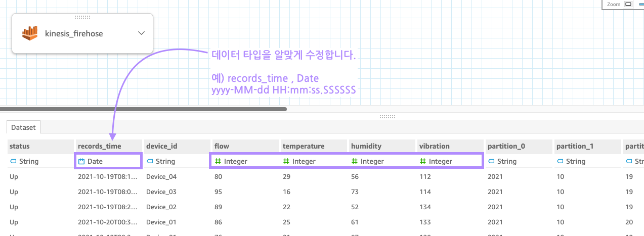Viewport: 644px width, 236px height.
Task: Open the vibration Integer type selector
Action: point(450,161)
